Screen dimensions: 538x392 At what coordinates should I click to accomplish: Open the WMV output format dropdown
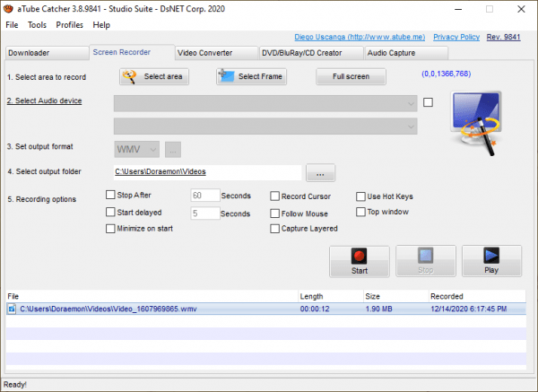coord(137,149)
